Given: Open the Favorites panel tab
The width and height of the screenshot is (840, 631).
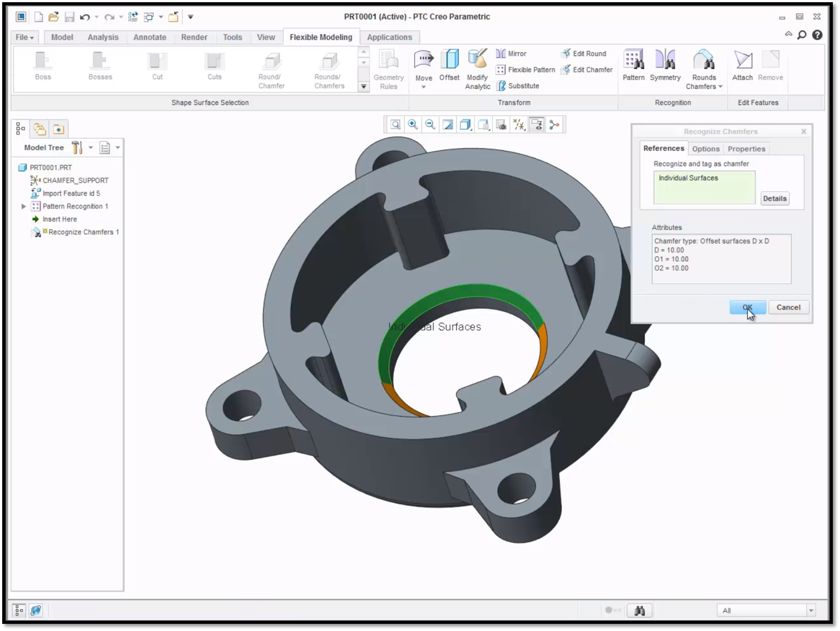Looking at the screenshot, I should [x=58, y=129].
